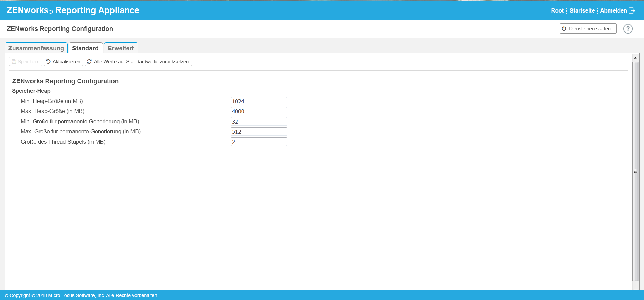Click the Min. Größe für permanente Generierung label
The width and height of the screenshot is (644, 300).
80,121
